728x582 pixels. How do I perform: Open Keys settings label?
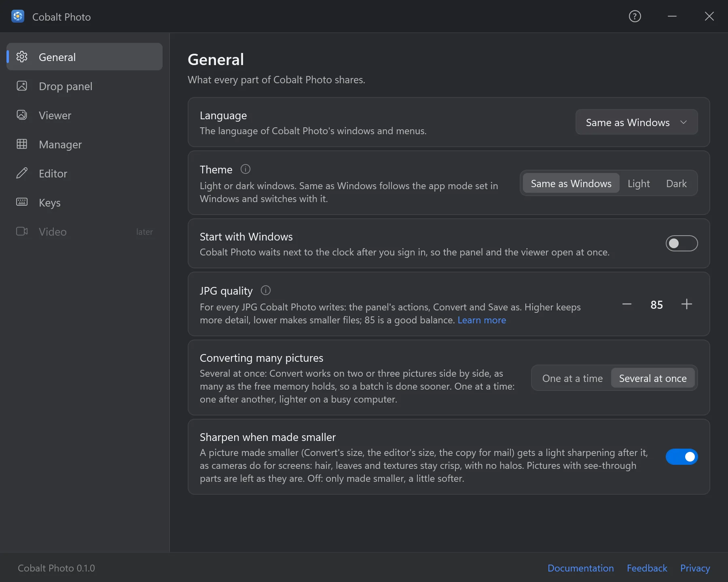coord(50,202)
